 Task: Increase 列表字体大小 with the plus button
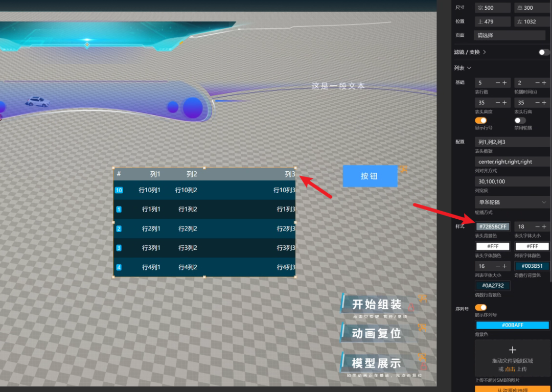point(504,266)
